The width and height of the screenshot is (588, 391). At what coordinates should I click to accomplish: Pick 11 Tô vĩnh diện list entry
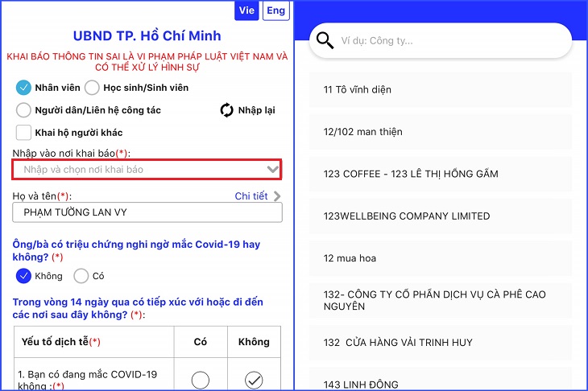point(441,90)
